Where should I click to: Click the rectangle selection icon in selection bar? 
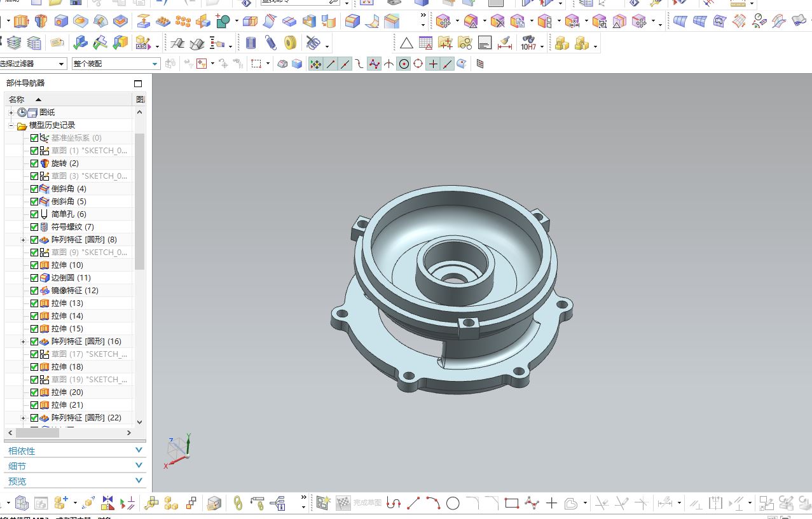click(256, 64)
